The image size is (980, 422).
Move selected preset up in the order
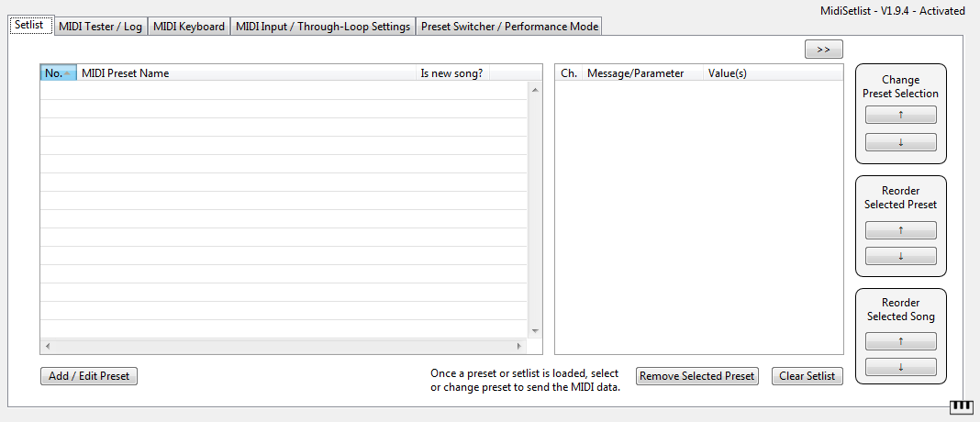click(900, 230)
